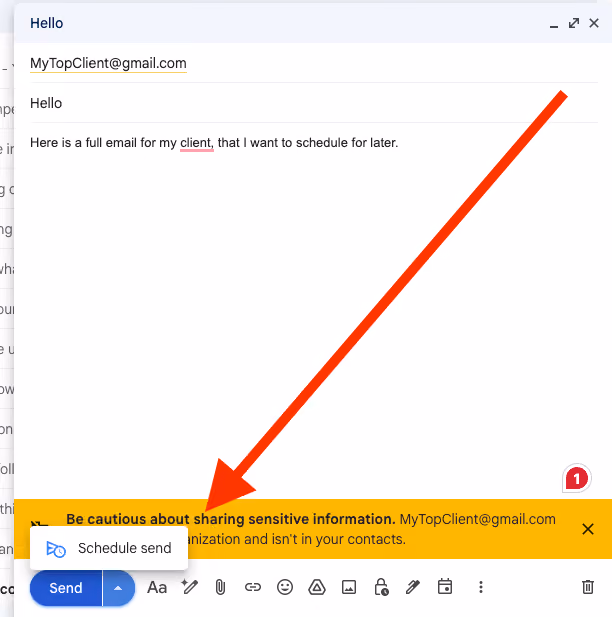The width and height of the screenshot is (612, 617).
Task: Click MyTopClient@gmail.com in the yellow warning banner
Action: (x=477, y=519)
